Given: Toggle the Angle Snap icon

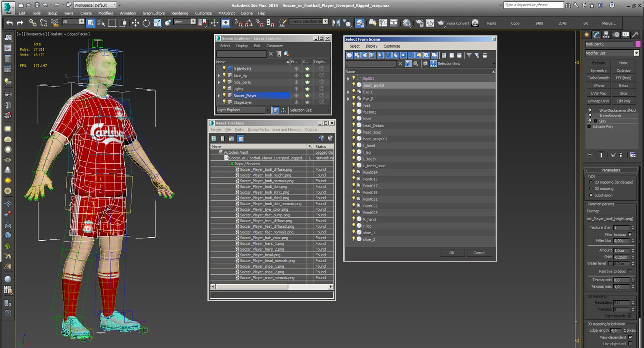Looking at the screenshot, I should [249, 23].
